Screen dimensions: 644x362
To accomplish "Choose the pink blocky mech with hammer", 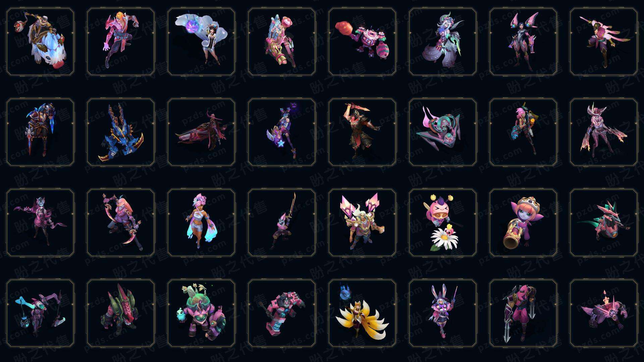I will coord(282,313).
